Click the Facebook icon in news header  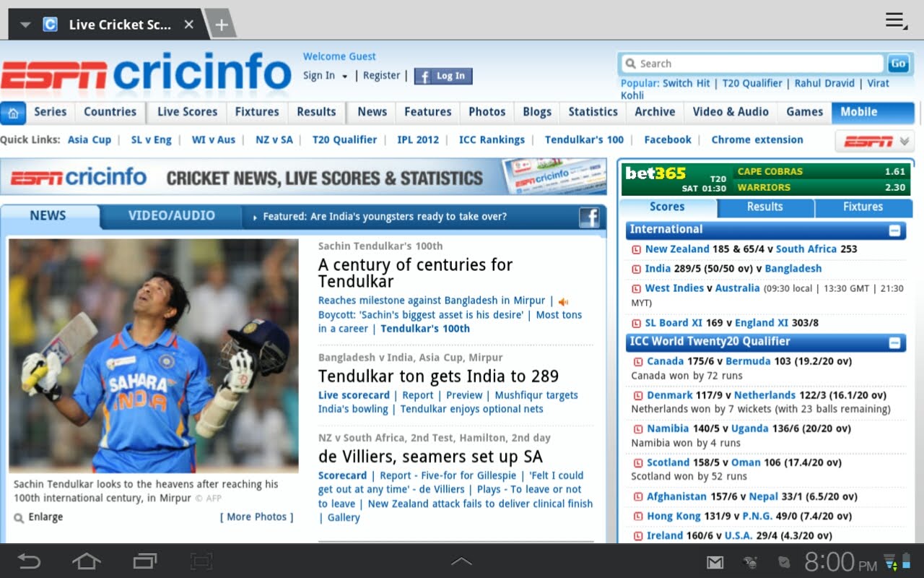589,217
